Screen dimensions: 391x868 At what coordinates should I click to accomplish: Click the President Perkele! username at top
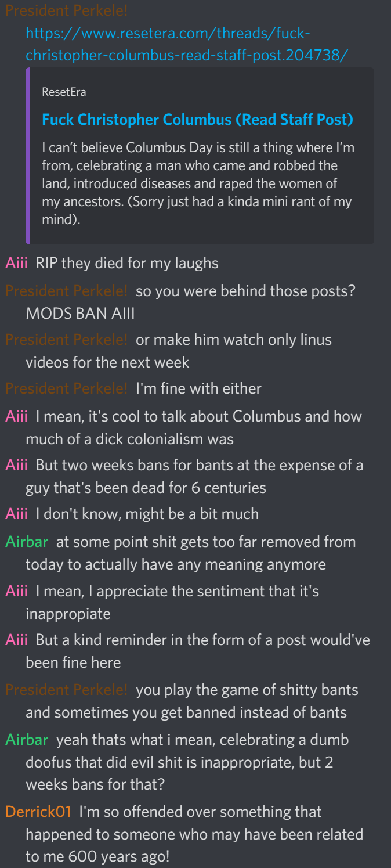pyautogui.click(x=67, y=10)
